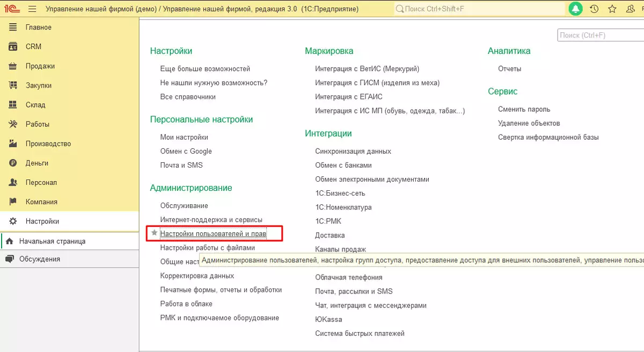This screenshot has width=644, height=352.
Task: Open notifications bell icon
Action: point(576,9)
